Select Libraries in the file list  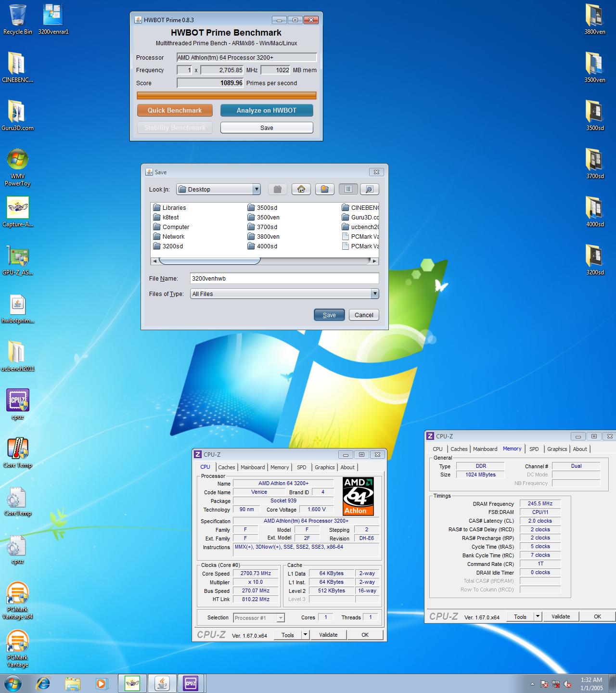pos(169,207)
